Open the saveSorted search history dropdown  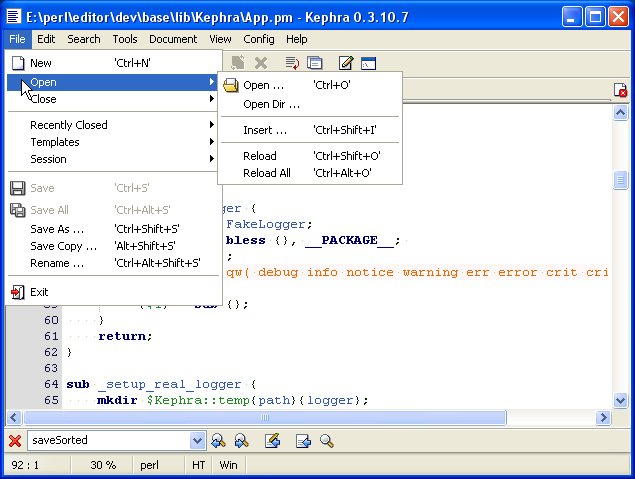[197, 441]
